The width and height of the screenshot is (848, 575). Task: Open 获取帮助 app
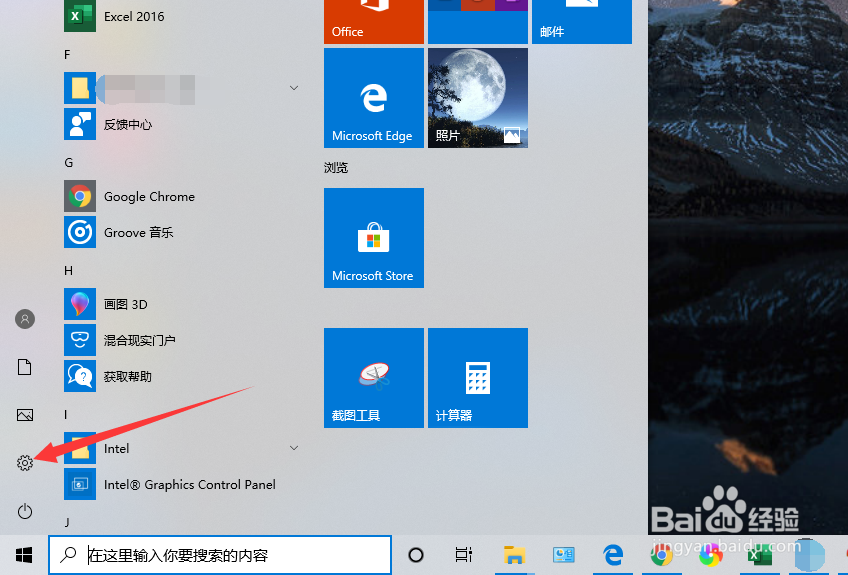(x=181, y=376)
